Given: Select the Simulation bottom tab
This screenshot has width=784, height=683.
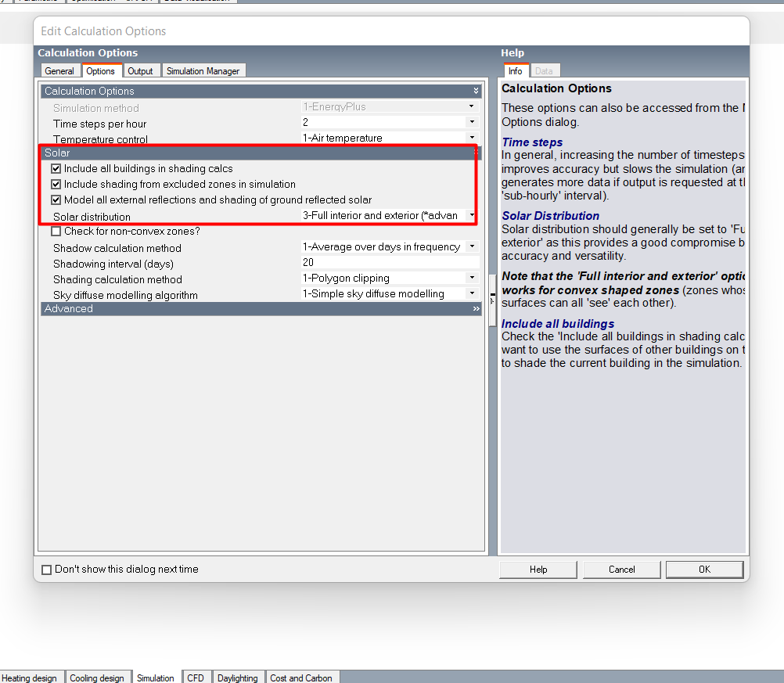Looking at the screenshot, I should [156, 678].
